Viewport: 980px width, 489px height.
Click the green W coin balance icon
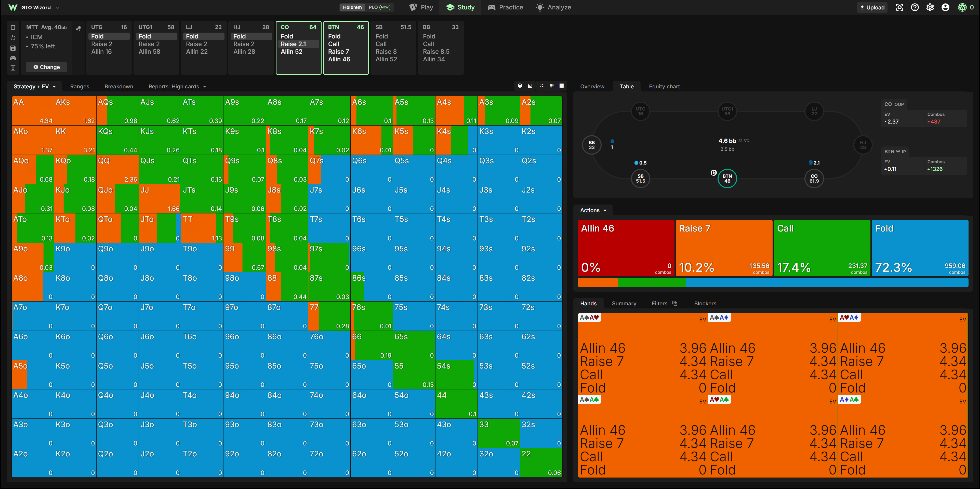[x=962, y=7]
